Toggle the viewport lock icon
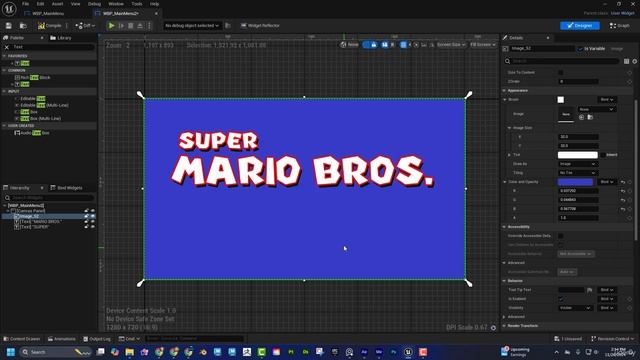The height and width of the screenshot is (360, 640). pyautogui.click(x=374, y=45)
